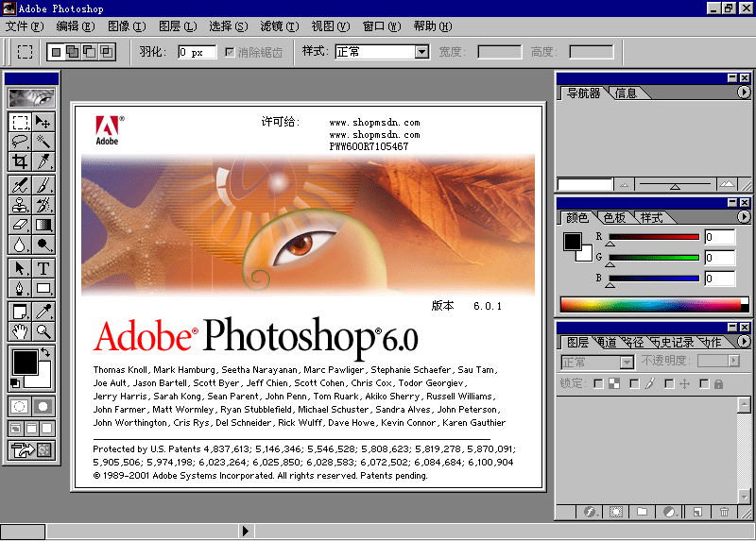The width and height of the screenshot is (756, 541).
Task: Toggle lock transparent pixels checkbox
Action: pos(598,384)
